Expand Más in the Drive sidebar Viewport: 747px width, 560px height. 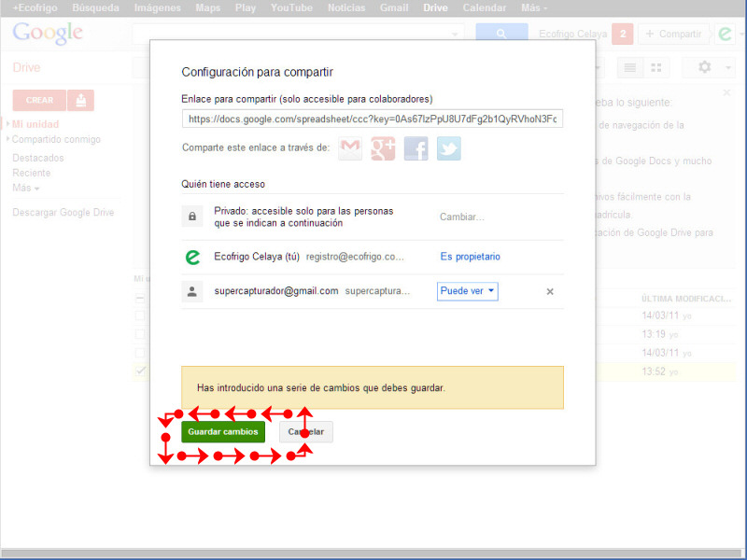[x=26, y=189]
